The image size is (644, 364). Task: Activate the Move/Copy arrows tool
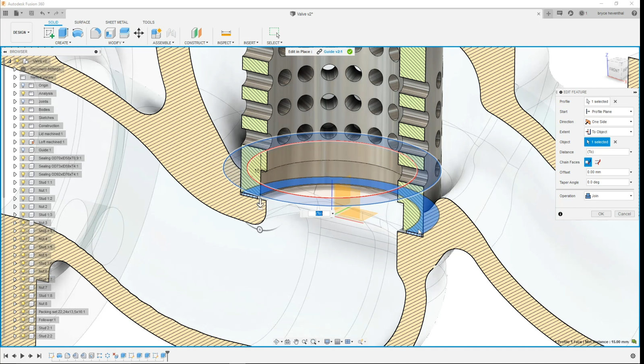point(139,33)
